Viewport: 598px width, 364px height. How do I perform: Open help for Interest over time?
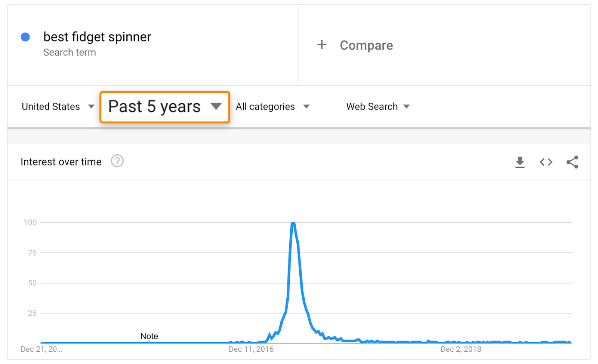point(117,161)
